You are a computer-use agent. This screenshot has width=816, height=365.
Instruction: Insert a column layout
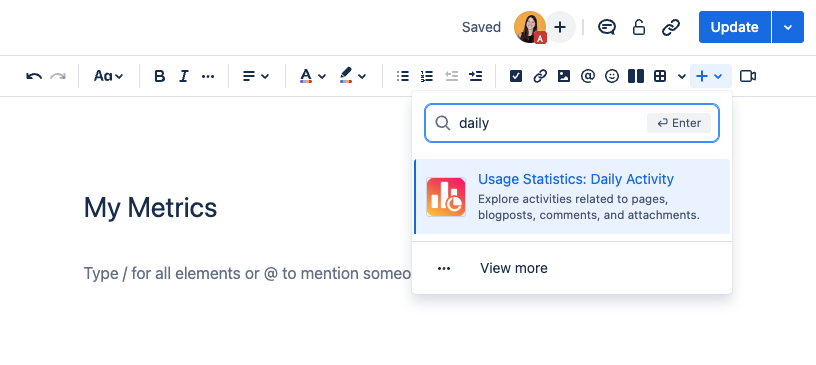click(636, 77)
